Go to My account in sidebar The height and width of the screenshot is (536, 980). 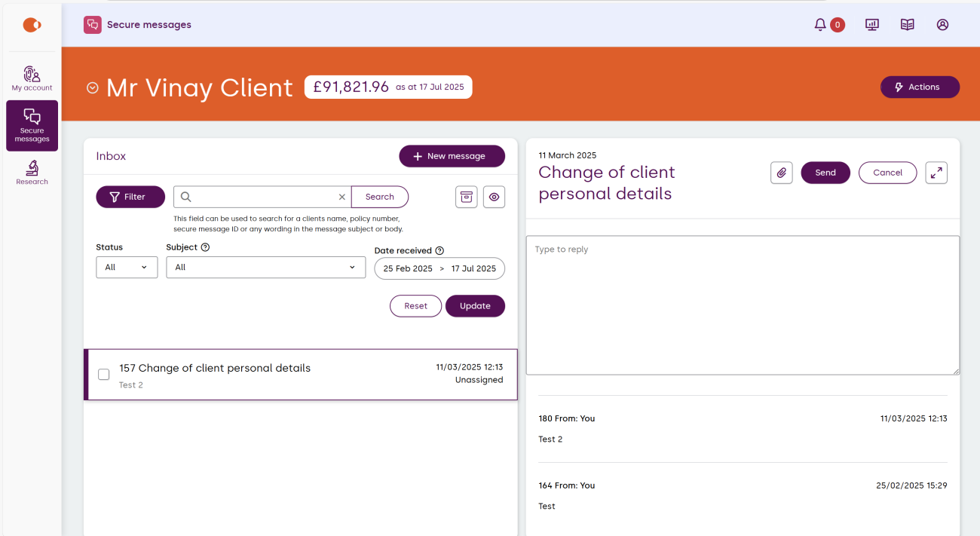[32, 78]
